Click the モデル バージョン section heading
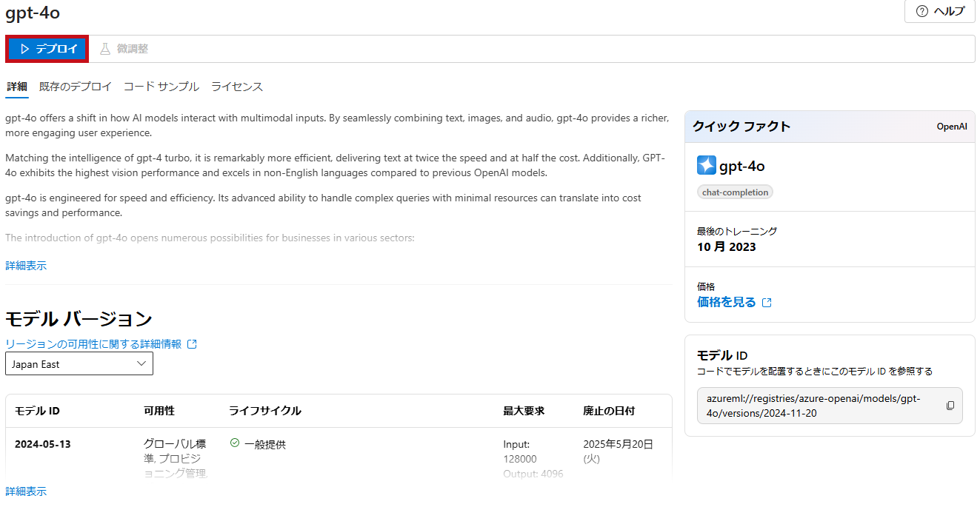 tap(79, 319)
